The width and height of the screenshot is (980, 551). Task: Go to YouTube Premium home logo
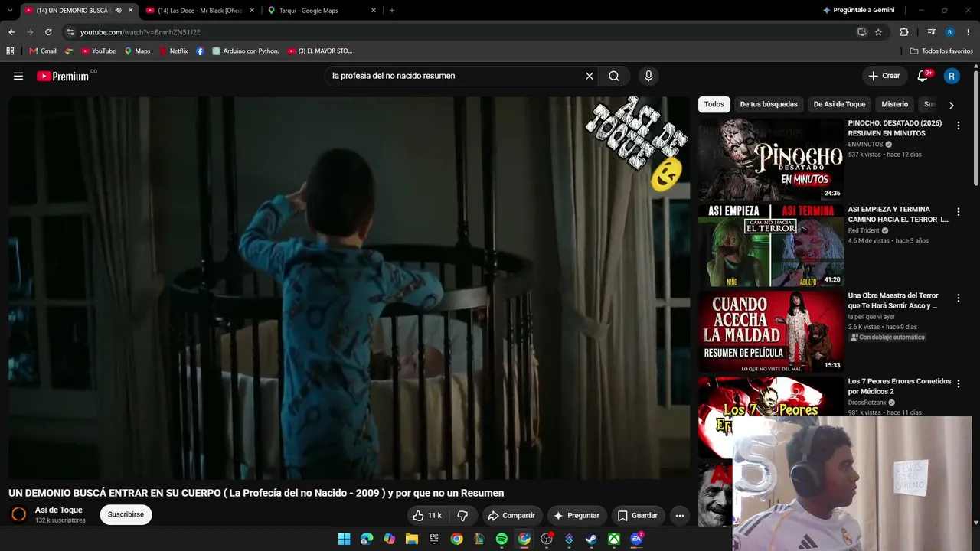tap(64, 76)
